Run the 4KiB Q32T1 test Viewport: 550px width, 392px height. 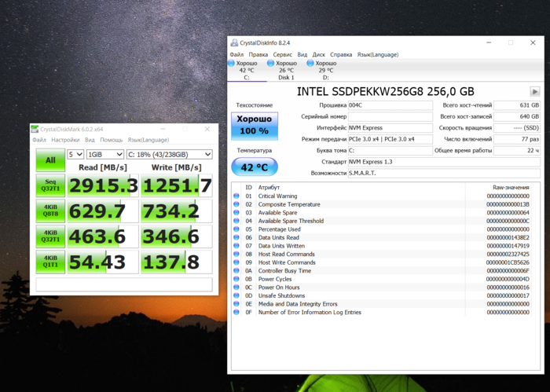click(50, 236)
